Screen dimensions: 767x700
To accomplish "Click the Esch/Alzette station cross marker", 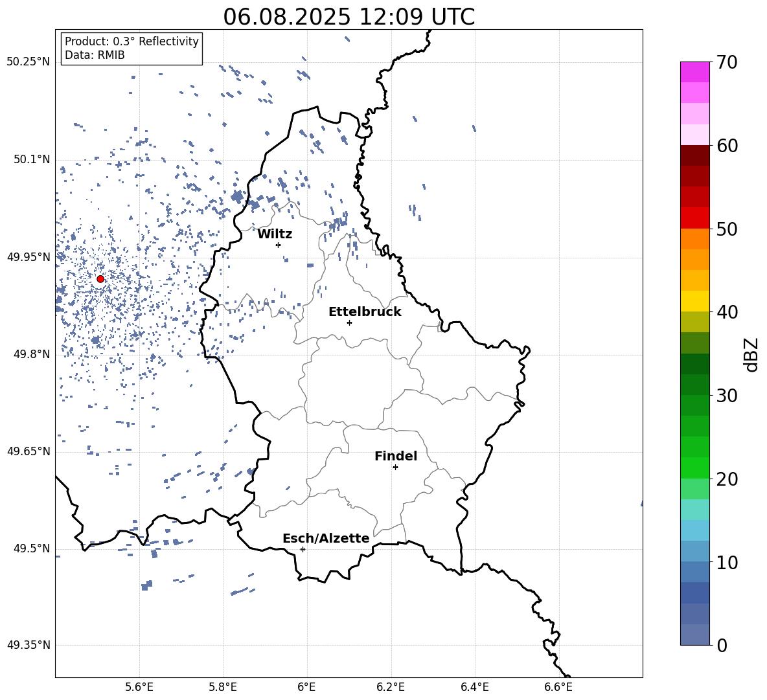I will pos(303,549).
